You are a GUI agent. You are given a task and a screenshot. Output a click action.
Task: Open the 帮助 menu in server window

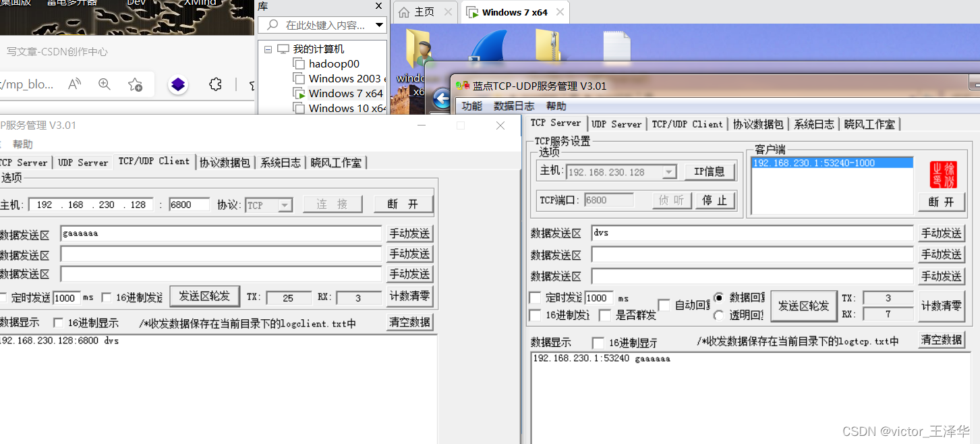coord(556,106)
